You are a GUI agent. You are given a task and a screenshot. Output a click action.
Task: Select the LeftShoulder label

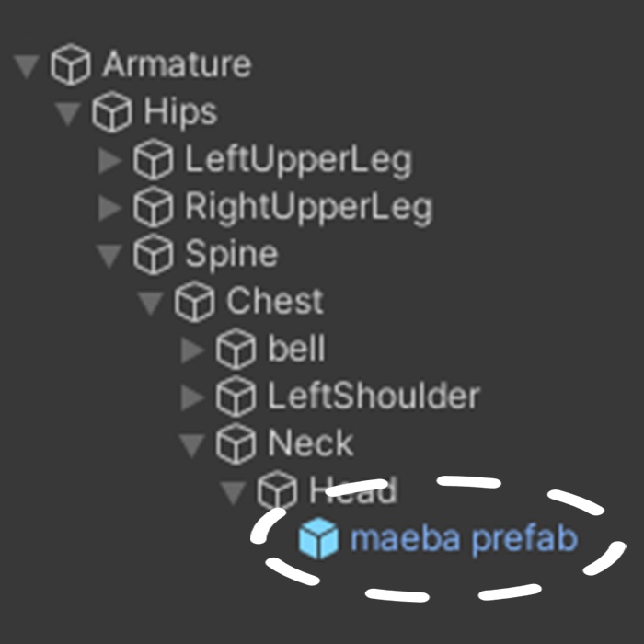[374, 397]
